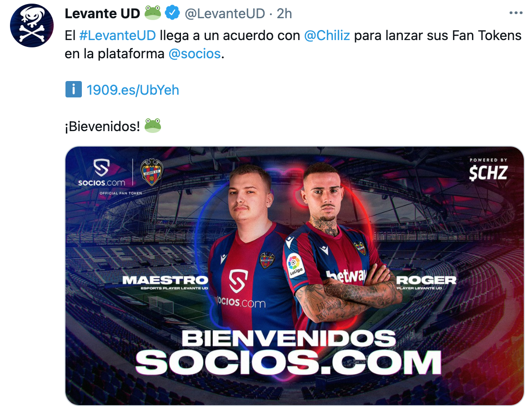Open the @LevanteUD handle link
Image resolution: width=532 pixels, height=417 pixels.
[225, 14]
